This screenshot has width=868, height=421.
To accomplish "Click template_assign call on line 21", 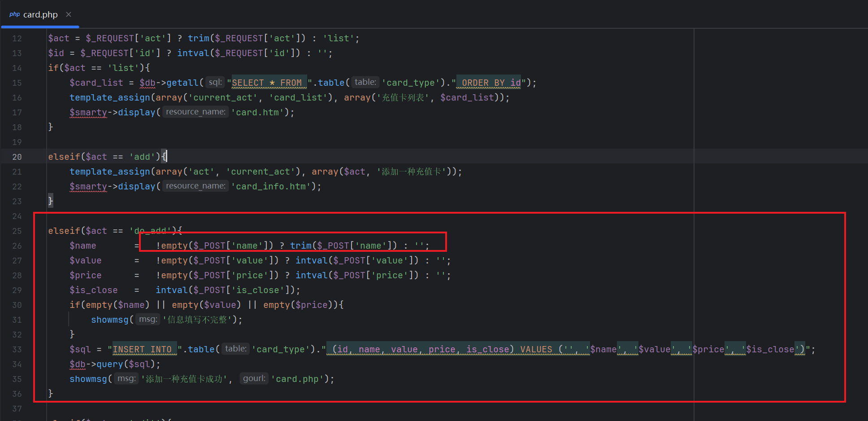I will click(110, 172).
